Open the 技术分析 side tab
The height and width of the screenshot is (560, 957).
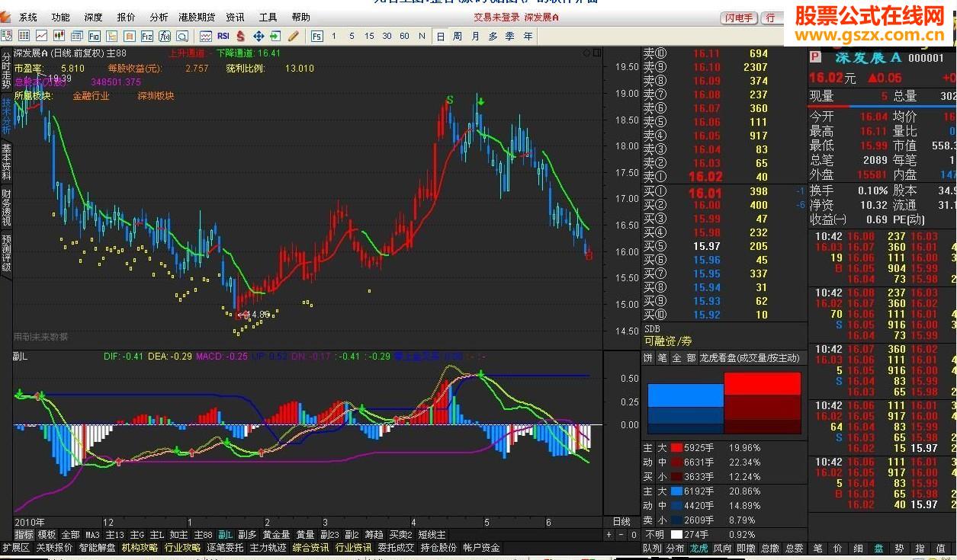6,116
